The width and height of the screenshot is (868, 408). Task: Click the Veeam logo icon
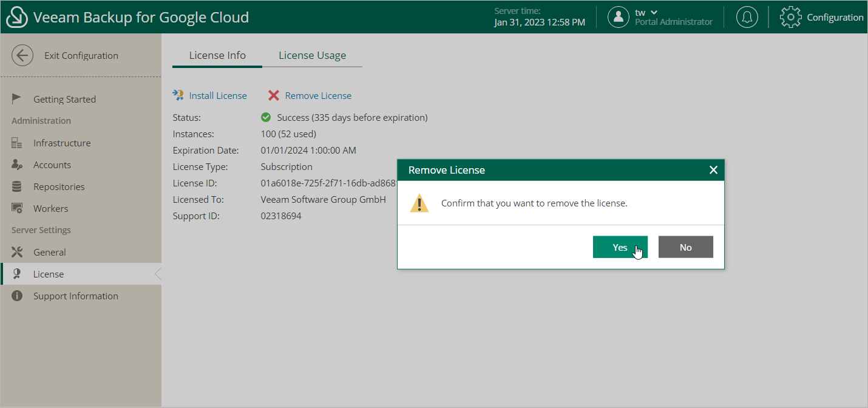17,17
